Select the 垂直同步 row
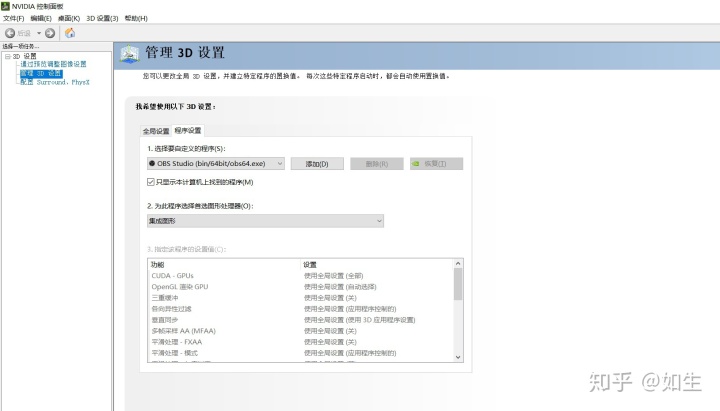 coord(300,320)
